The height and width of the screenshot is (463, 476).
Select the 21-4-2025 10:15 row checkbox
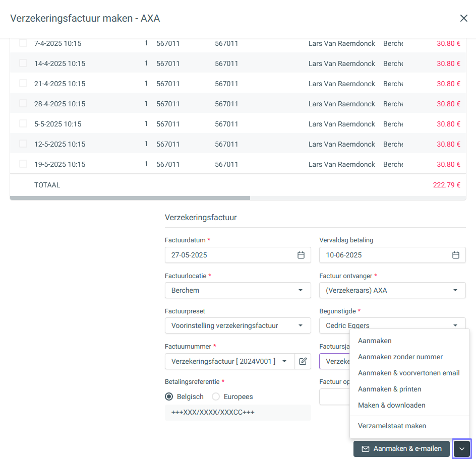[x=23, y=83]
